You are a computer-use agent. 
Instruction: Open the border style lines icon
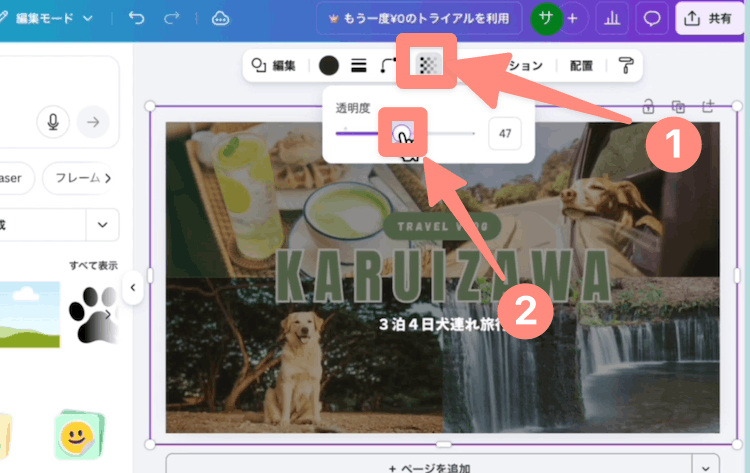358,66
